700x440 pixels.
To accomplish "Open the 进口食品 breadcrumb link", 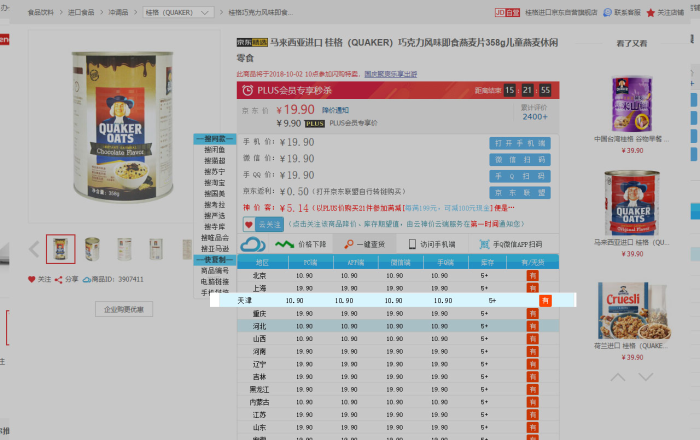I will point(81,12).
